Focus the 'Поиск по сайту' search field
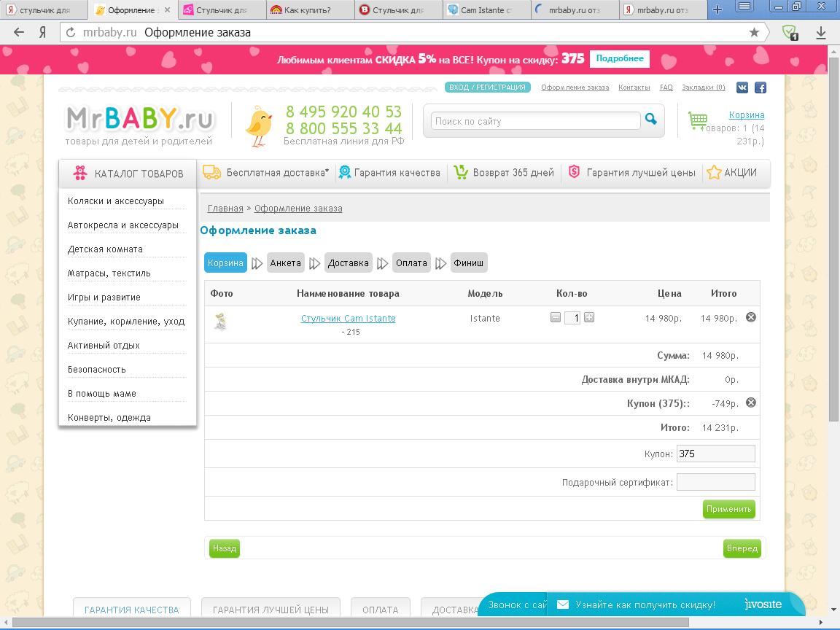This screenshot has height=630, width=840. [536, 121]
